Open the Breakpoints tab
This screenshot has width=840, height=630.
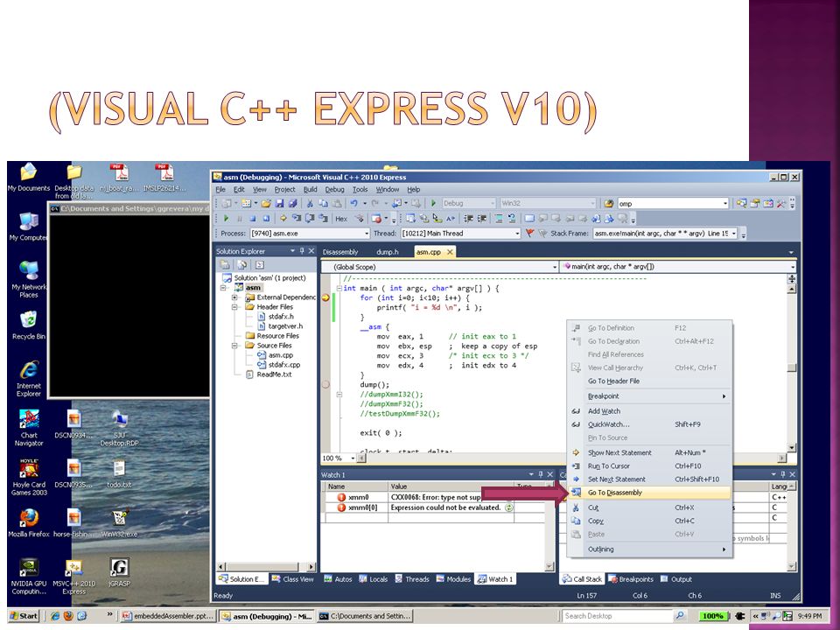point(631,579)
